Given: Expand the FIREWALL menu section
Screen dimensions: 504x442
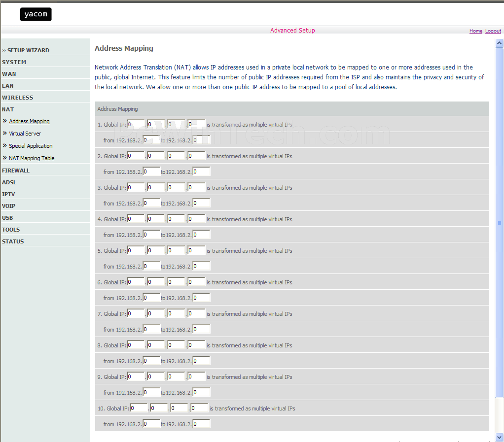Looking at the screenshot, I should (x=16, y=170).
